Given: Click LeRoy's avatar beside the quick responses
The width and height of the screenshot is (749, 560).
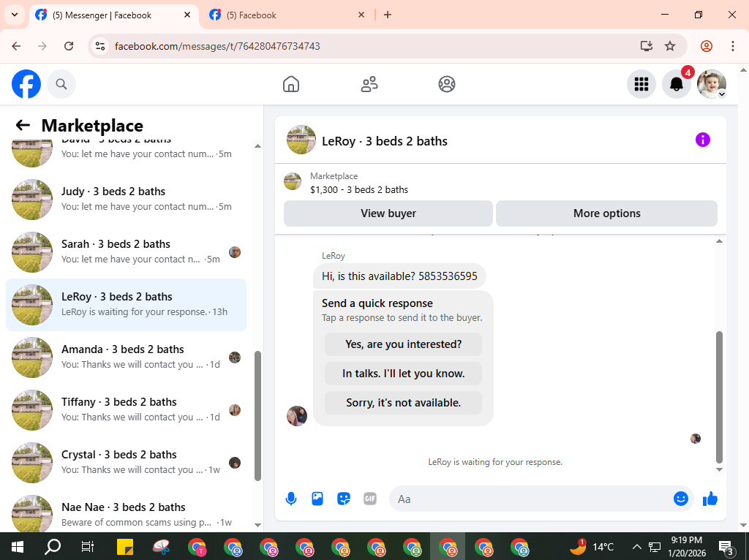Looking at the screenshot, I should (297, 416).
